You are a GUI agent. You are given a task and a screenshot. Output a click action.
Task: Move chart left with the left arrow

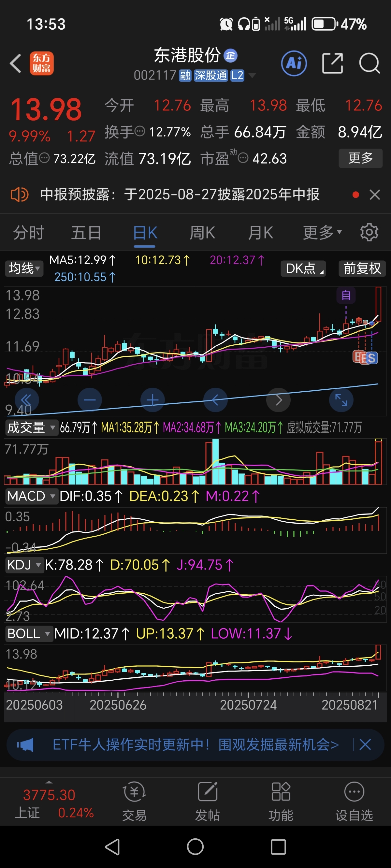click(216, 400)
